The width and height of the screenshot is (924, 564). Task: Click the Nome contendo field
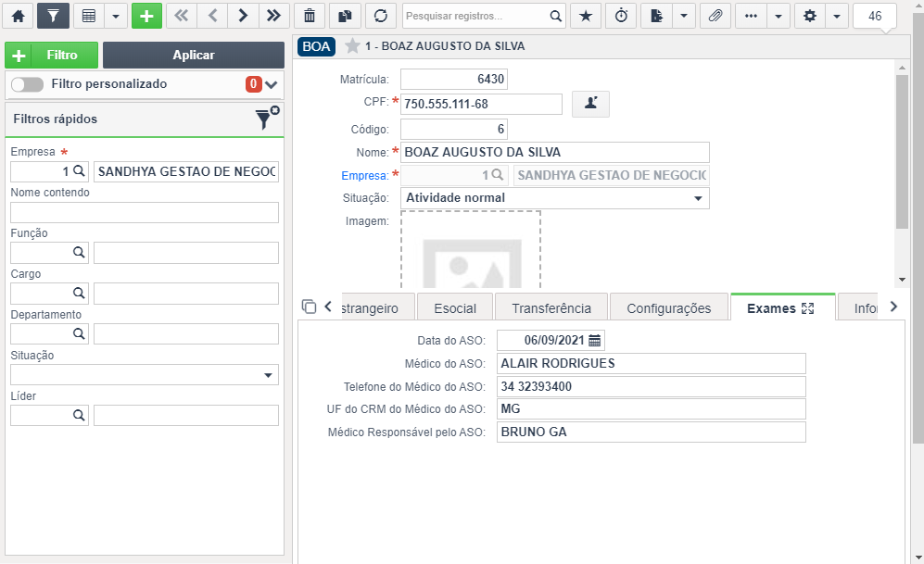pyautogui.click(x=145, y=212)
